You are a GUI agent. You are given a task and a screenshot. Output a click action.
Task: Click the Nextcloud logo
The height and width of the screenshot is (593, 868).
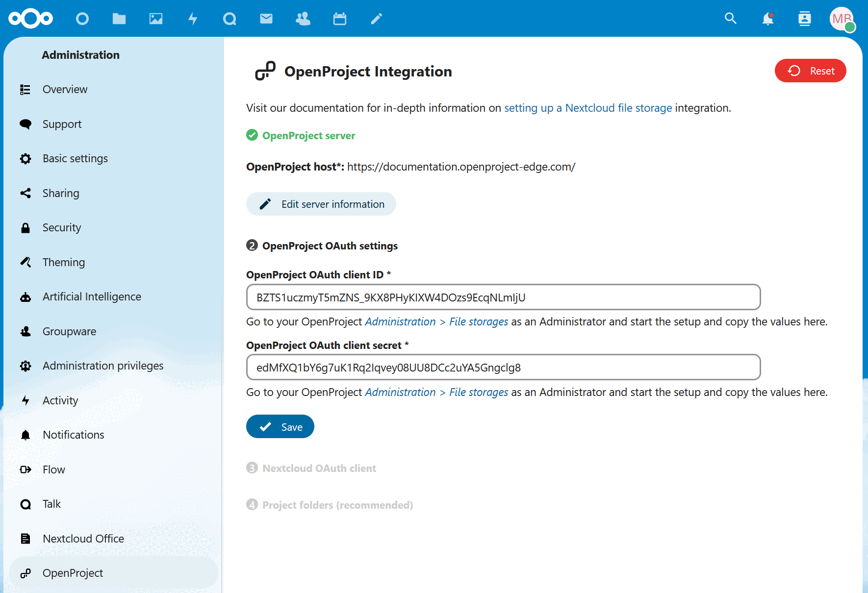point(30,19)
